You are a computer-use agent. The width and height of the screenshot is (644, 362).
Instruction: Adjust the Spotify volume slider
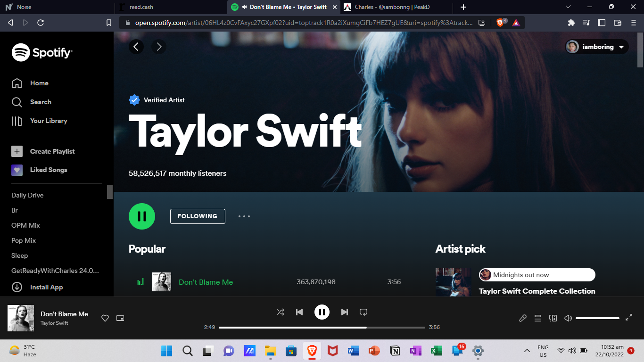coord(597,318)
